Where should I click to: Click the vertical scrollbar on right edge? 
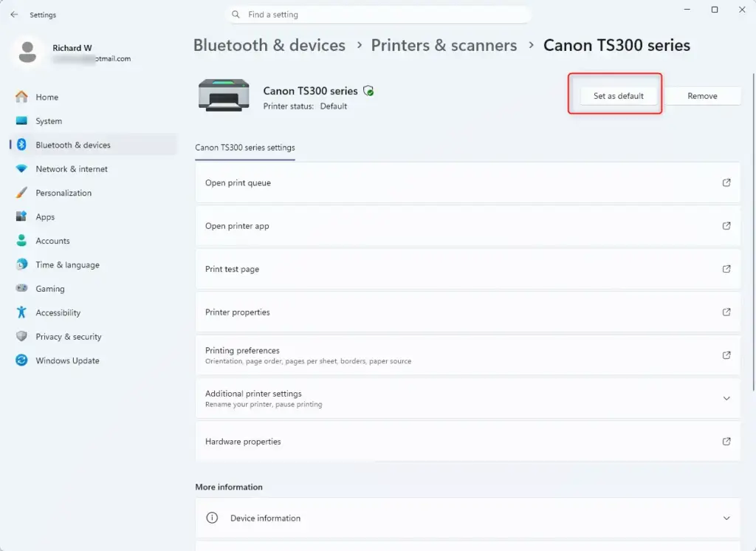pos(754,232)
